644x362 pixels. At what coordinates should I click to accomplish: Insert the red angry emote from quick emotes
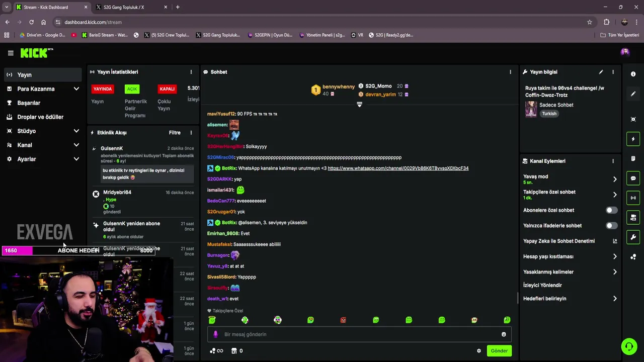[343, 320]
